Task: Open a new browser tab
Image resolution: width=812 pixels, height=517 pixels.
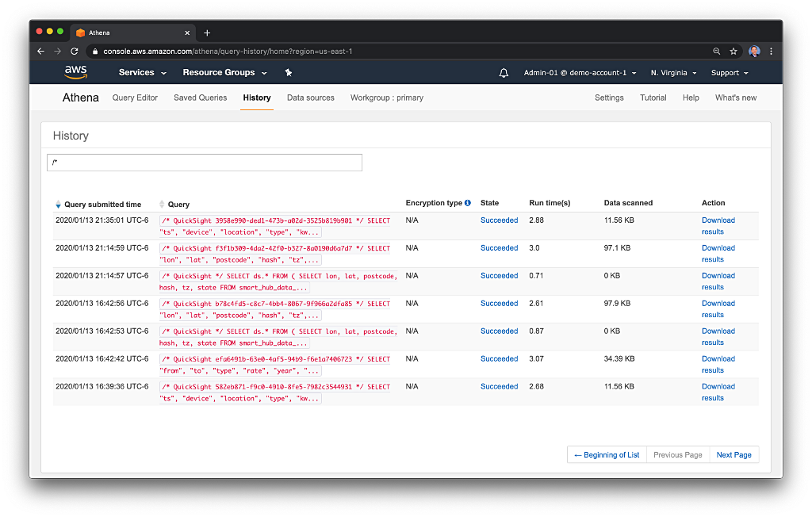Action: coord(207,33)
